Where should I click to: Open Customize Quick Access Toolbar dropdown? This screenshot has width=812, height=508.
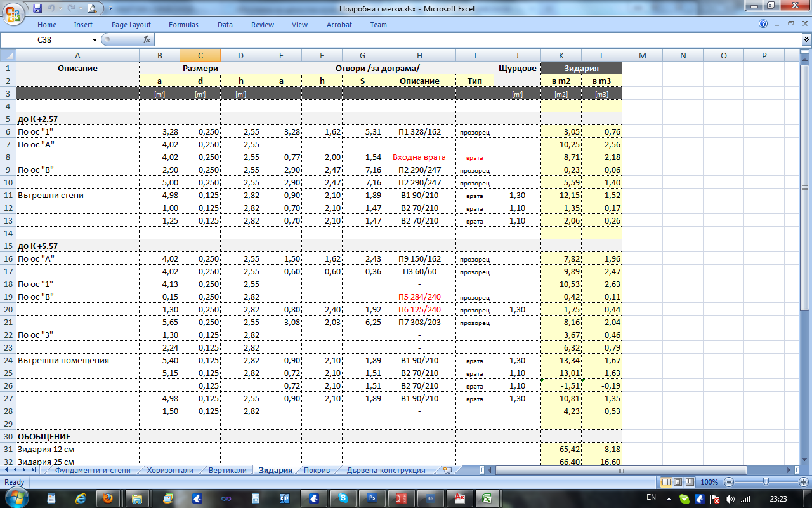tap(110, 8)
